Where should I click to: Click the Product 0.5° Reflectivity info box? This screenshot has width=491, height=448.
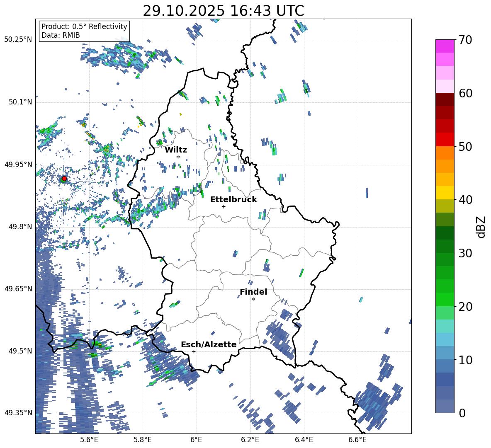84,31
